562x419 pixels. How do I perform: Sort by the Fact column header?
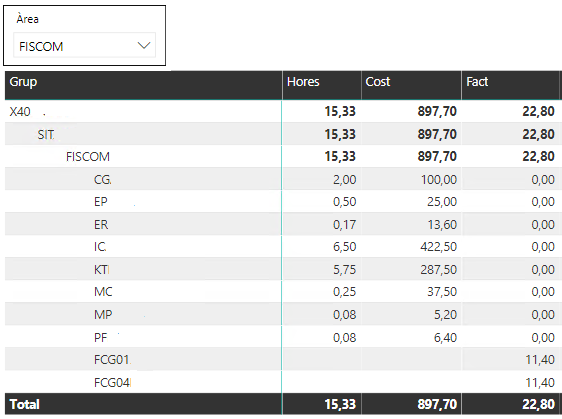(x=477, y=82)
